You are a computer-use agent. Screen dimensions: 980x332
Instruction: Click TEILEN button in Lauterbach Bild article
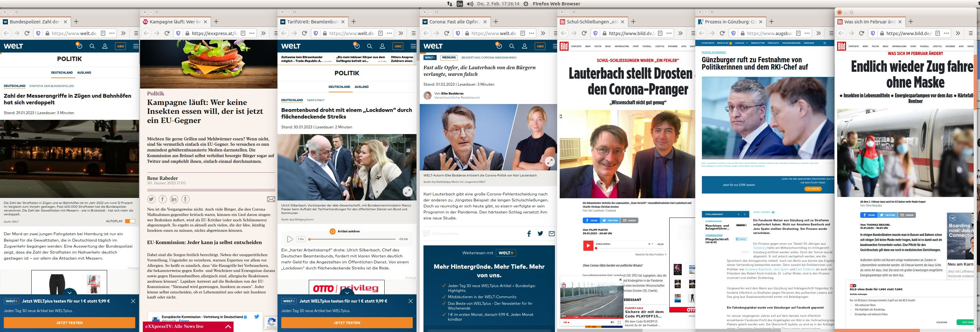(x=591, y=220)
